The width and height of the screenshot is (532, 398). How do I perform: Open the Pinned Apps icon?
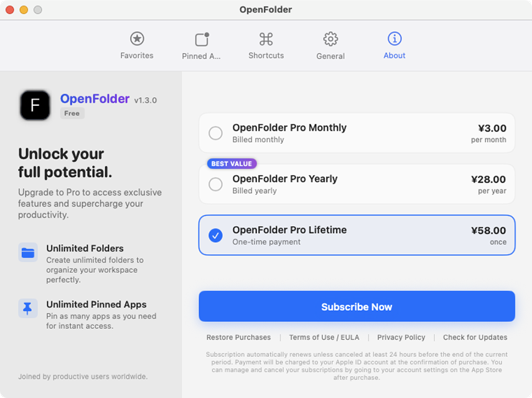coord(202,39)
